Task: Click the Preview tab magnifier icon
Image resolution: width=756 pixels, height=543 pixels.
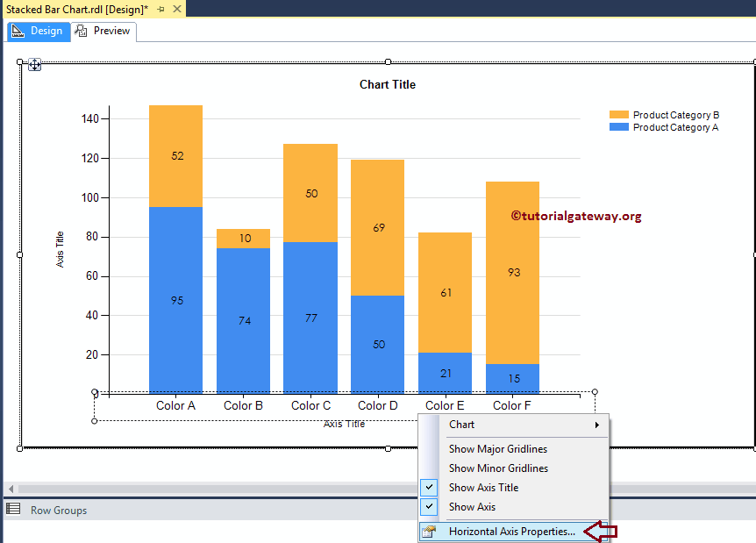Action: (81, 30)
